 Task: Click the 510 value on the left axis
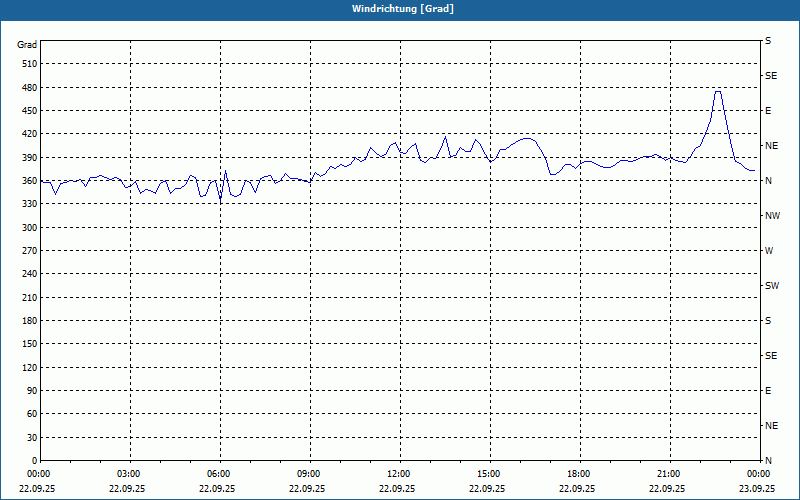[x=30, y=64]
